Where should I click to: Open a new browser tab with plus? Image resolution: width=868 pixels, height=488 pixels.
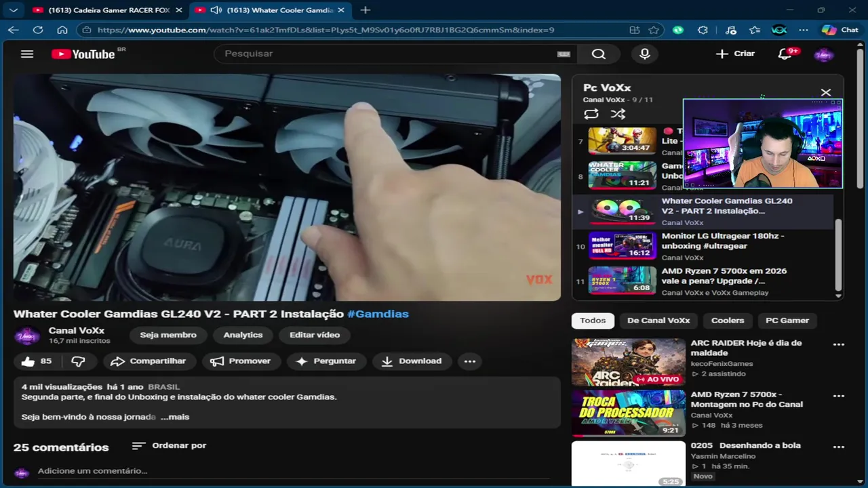click(x=365, y=10)
